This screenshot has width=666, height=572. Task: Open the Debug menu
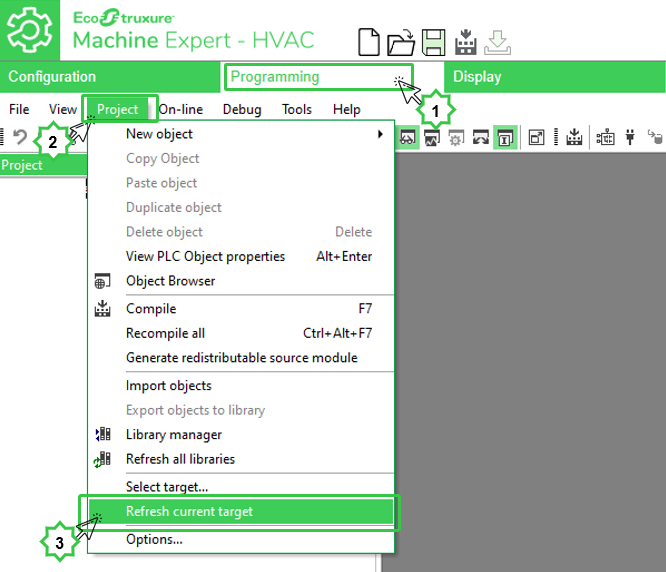242,109
